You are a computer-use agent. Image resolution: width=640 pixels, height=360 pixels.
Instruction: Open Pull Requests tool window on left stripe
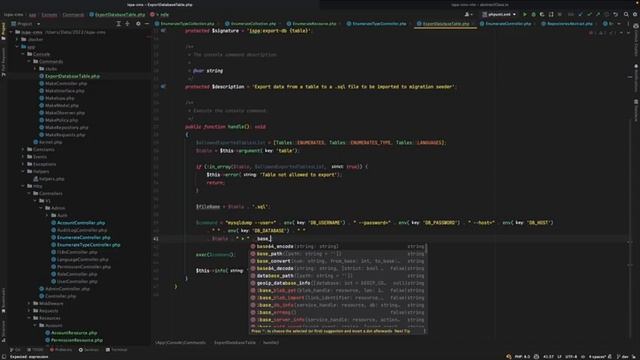pos(4,62)
